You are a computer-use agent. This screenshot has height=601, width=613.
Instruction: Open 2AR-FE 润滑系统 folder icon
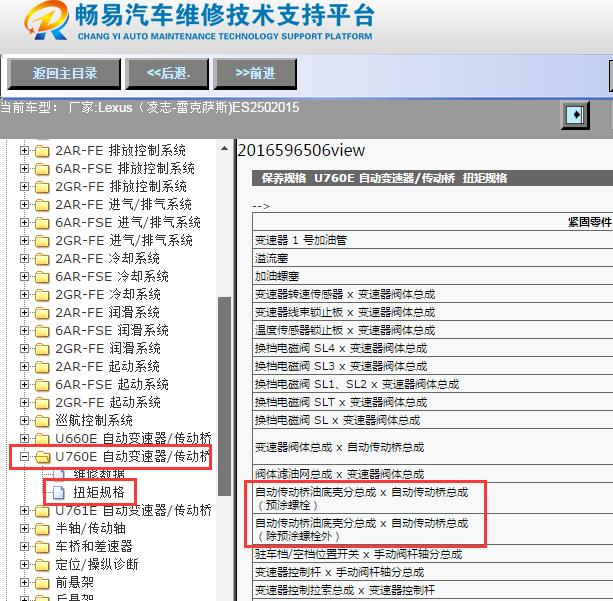[42, 313]
